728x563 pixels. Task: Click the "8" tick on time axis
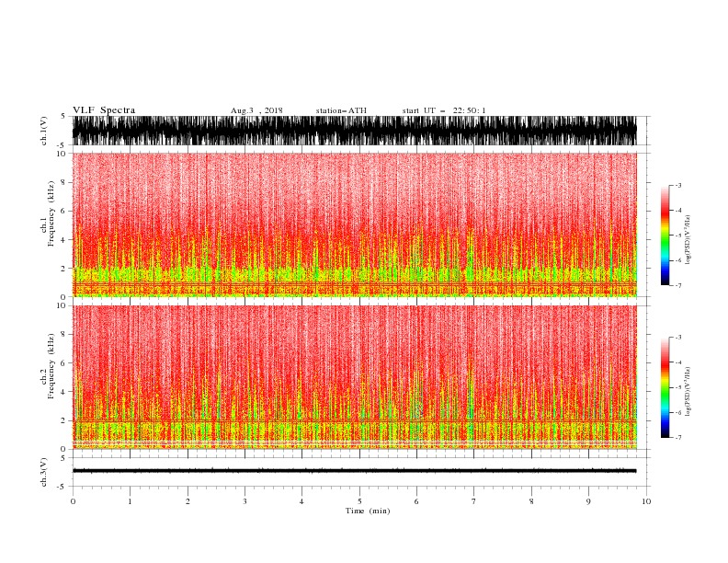point(531,501)
